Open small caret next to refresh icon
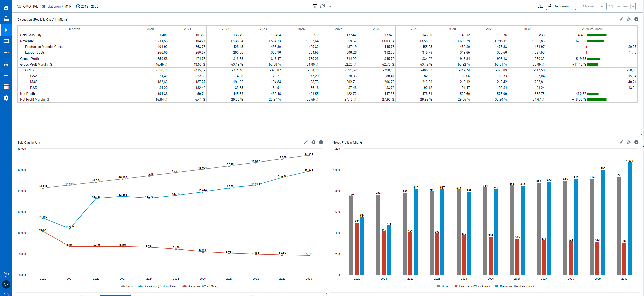This screenshot has height=296, width=644. click(330, 7)
